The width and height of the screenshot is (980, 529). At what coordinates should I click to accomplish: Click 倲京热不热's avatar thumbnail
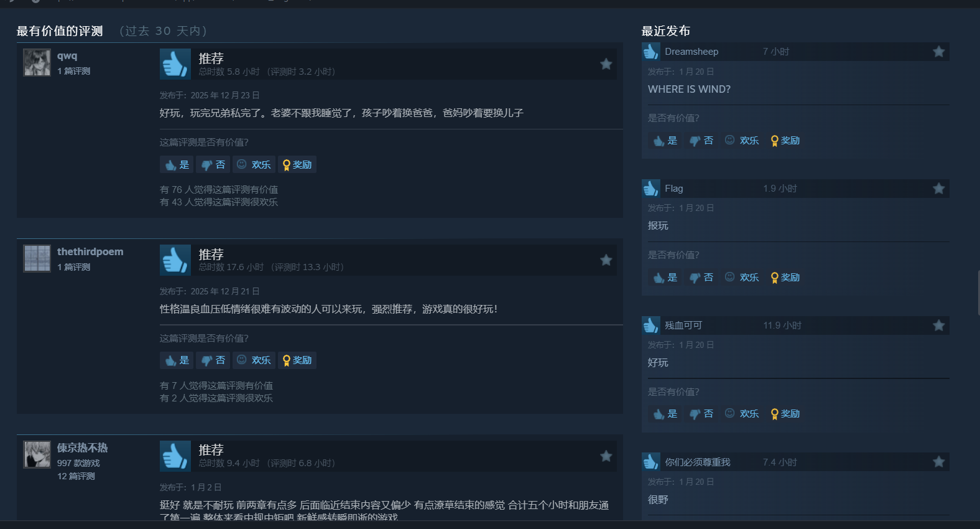pos(37,454)
